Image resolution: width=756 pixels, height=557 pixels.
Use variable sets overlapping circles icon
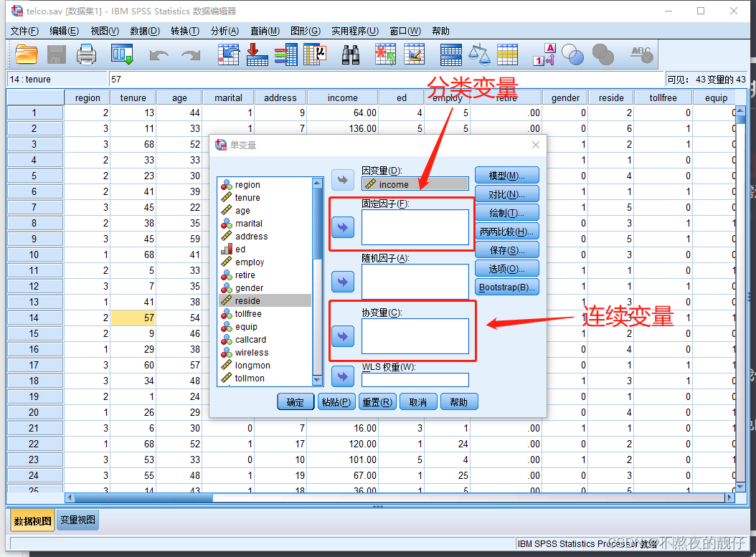click(573, 55)
